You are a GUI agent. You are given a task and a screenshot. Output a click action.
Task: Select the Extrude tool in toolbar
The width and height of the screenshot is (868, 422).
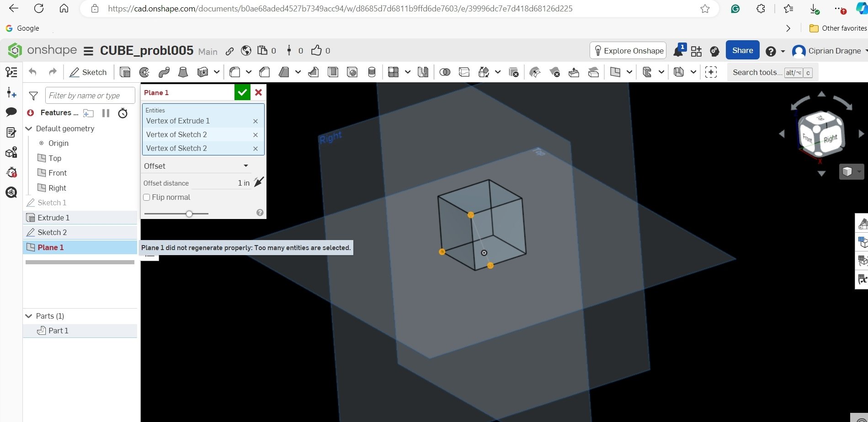[x=125, y=72]
